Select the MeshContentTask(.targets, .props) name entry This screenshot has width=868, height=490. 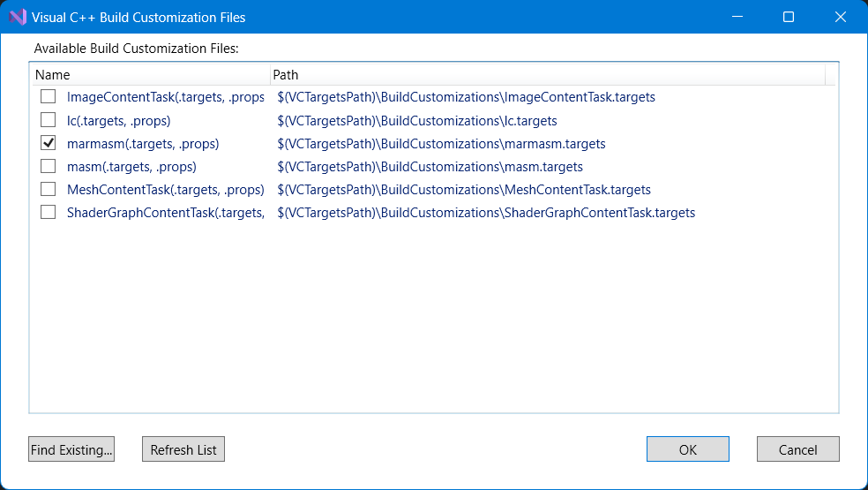pyautogui.click(x=166, y=190)
